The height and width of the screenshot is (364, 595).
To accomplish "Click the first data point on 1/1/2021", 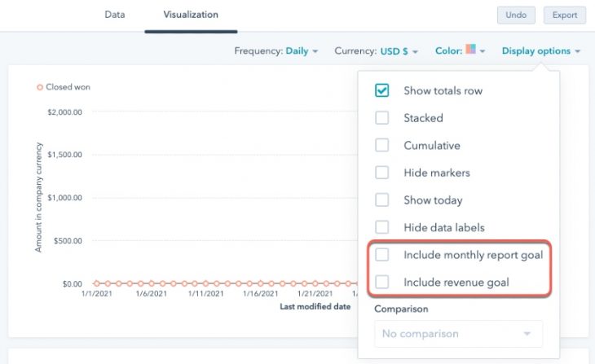I will click(97, 283).
